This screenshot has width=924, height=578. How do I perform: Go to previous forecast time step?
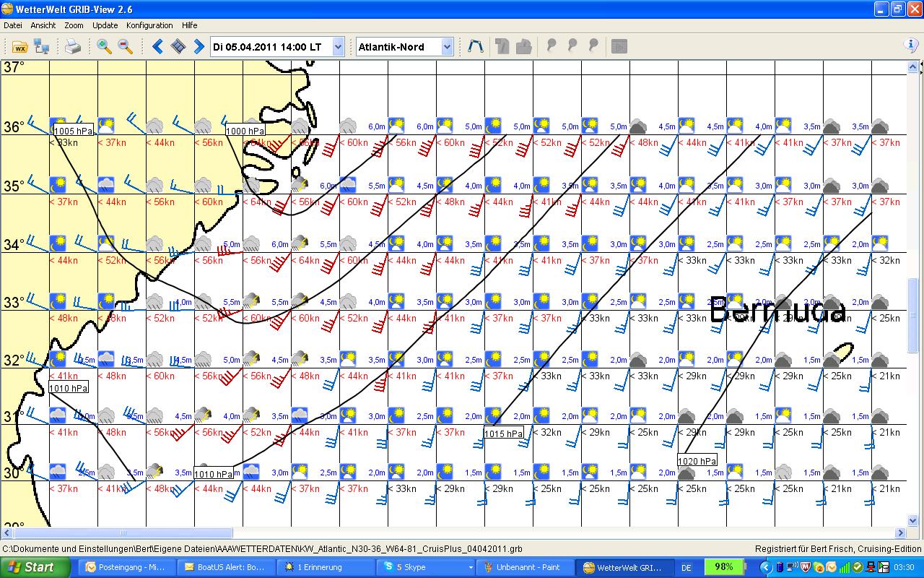(158, 47)
